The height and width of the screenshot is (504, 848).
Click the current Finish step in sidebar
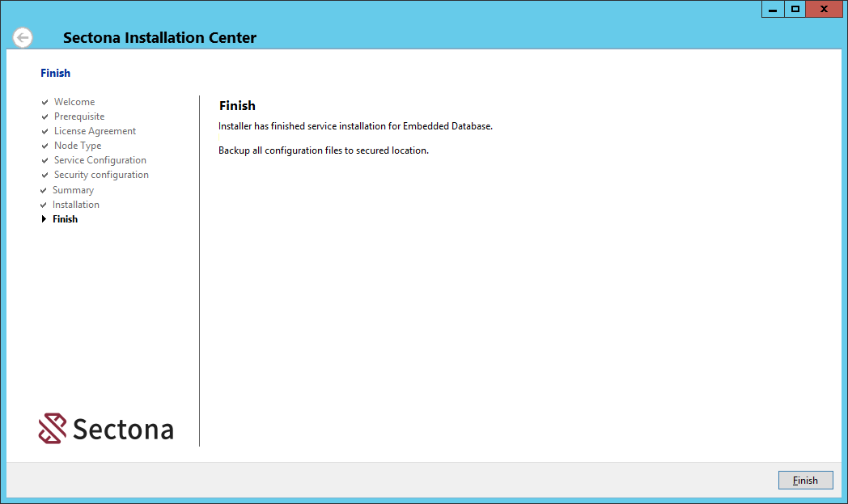(66, 219)
